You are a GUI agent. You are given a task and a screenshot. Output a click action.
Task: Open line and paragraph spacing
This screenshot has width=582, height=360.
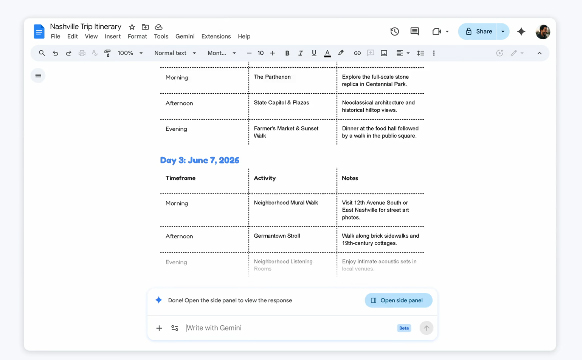420,53
